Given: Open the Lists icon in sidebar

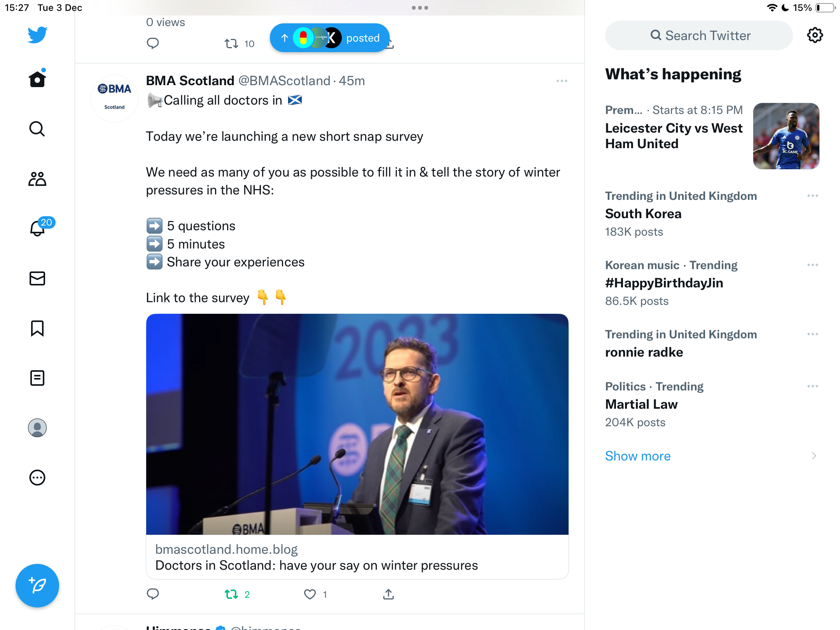Looking at the screenshot, I should tap(37, 378).
